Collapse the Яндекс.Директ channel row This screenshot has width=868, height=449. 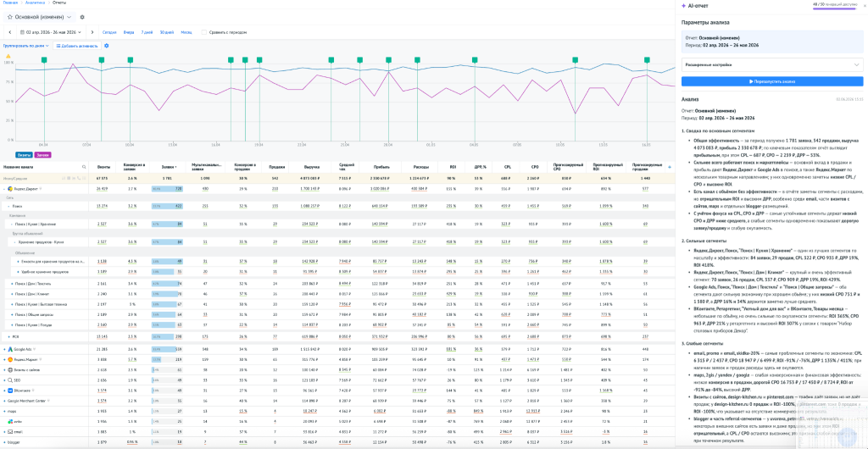point(4,189)
